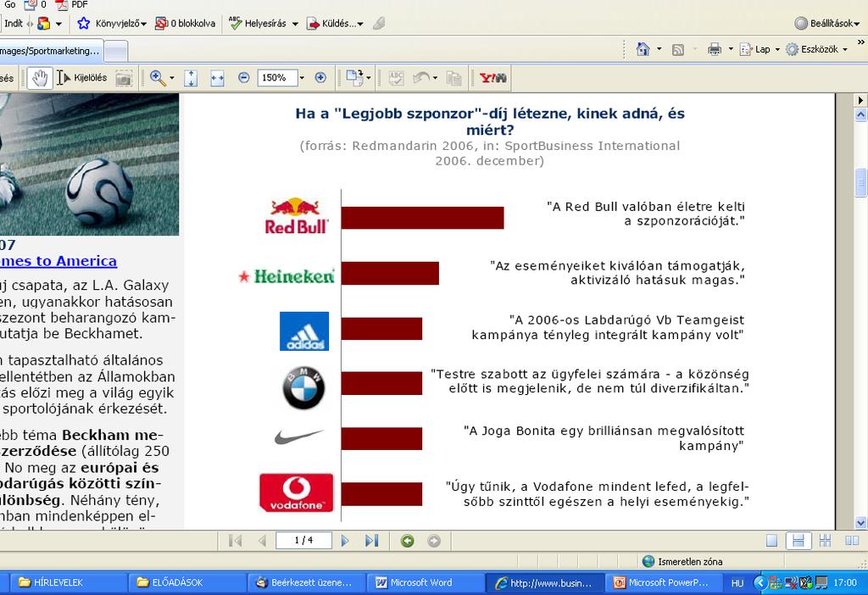Image resolution: width=868 pixels, height=595 pixels.
Task: Zoom in with the plus button
Action: pos(320,78)
